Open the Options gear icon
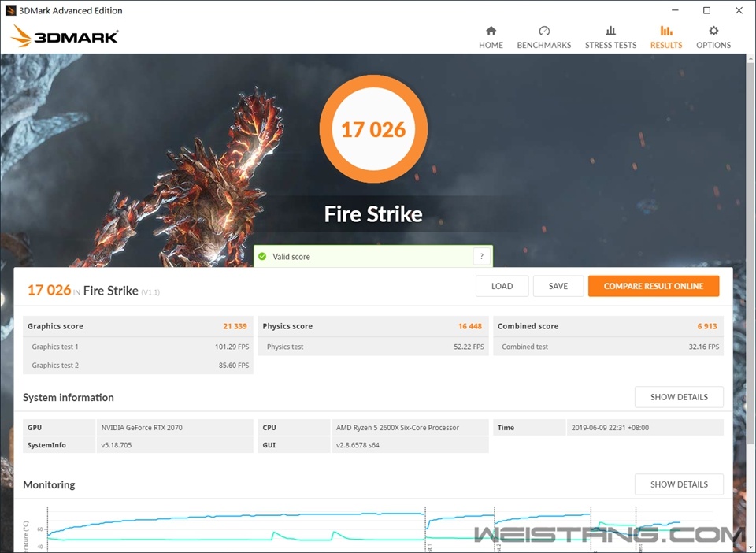Viewport: 756px width, 553px height. [713, 32]
